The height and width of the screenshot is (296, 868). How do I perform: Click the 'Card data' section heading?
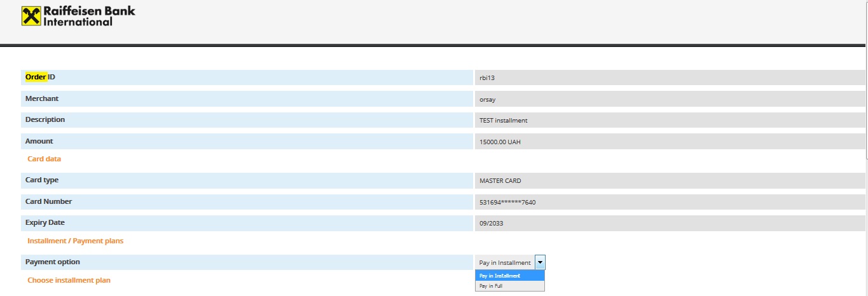coord(44,159)
